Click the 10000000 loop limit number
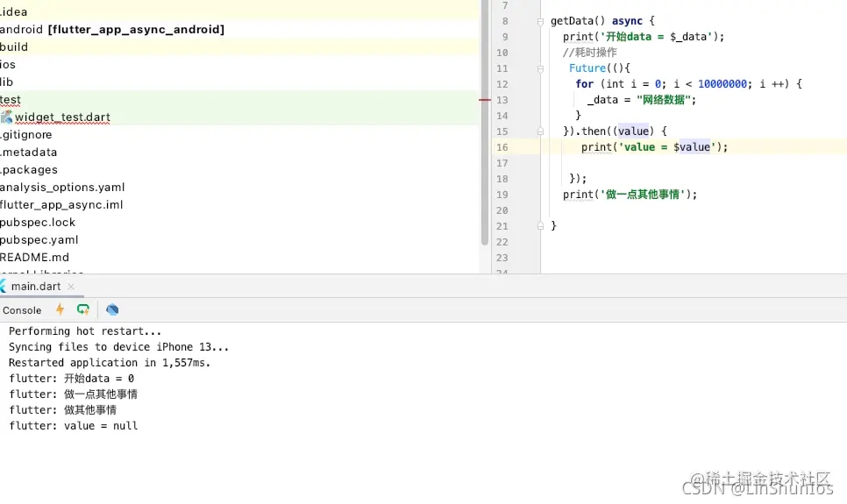The image size is (847, 504). (x=722, y=84)
